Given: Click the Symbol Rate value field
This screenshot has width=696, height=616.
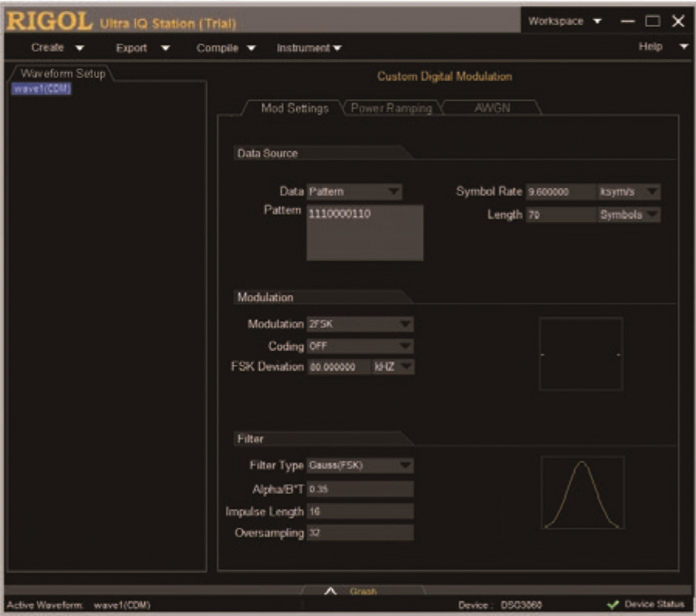Looking at the screenshot, I should [x=560, y=192].
